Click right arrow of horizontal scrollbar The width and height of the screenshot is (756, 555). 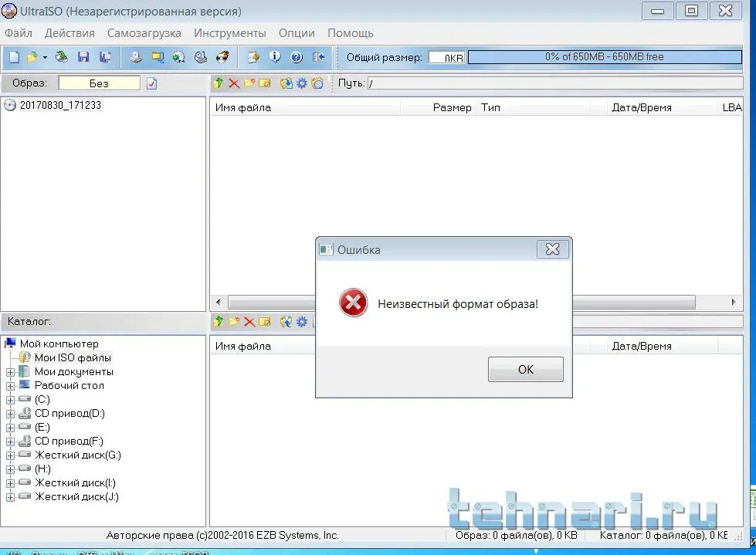tap(734, 302)
